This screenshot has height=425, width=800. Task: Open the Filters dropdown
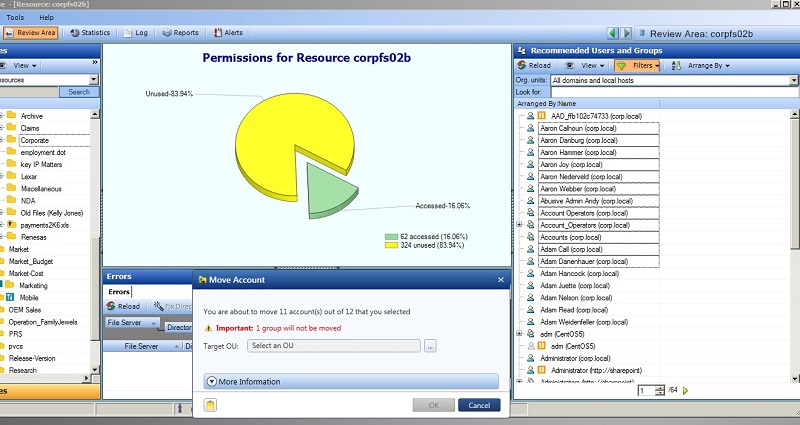tap(637, 65)
